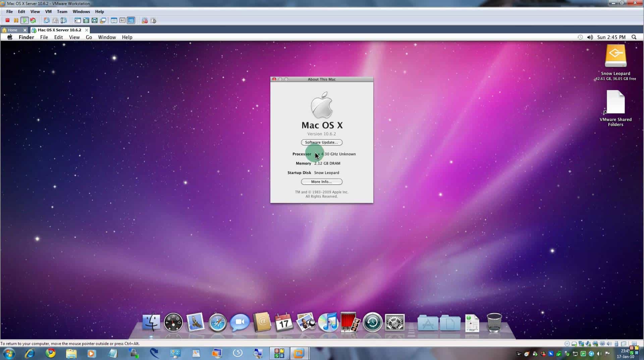Toggle the VMware sidebar visibility
The width and height of the screenshot is (644, 360).
pyautogui.click(x=77, y=20)
